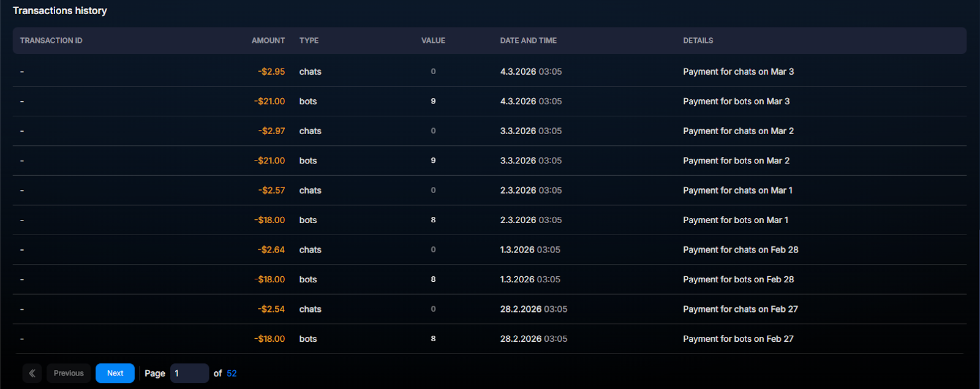Click "Payment for bots on Mar 2"

pos(737,161)
